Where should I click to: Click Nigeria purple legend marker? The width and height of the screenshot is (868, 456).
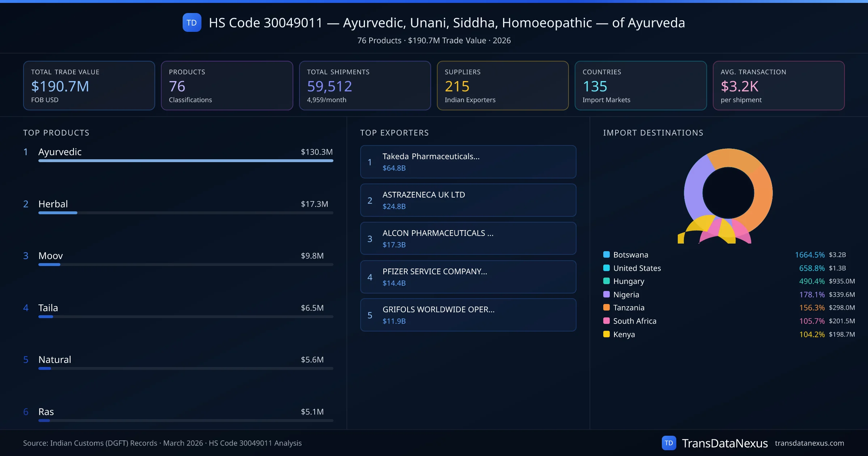[x=607, y=294]
